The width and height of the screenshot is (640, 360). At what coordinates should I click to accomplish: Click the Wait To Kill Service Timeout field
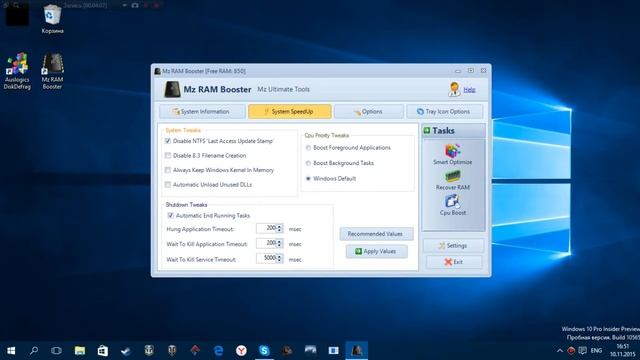coord(267,258)
